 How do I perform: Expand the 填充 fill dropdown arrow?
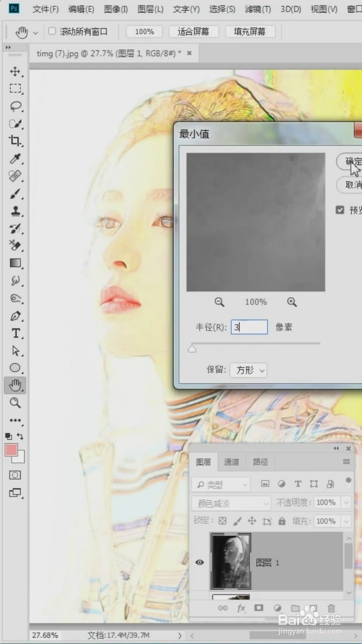click(x=346, y=521)
